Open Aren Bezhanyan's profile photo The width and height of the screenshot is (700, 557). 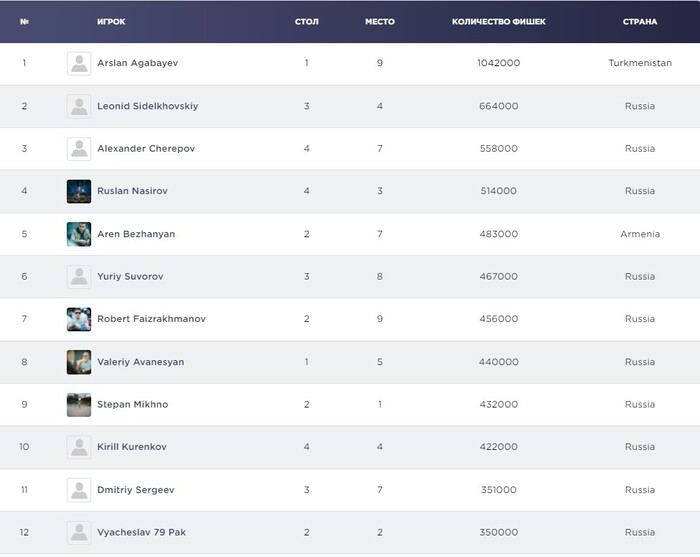[x=79, y=234]
